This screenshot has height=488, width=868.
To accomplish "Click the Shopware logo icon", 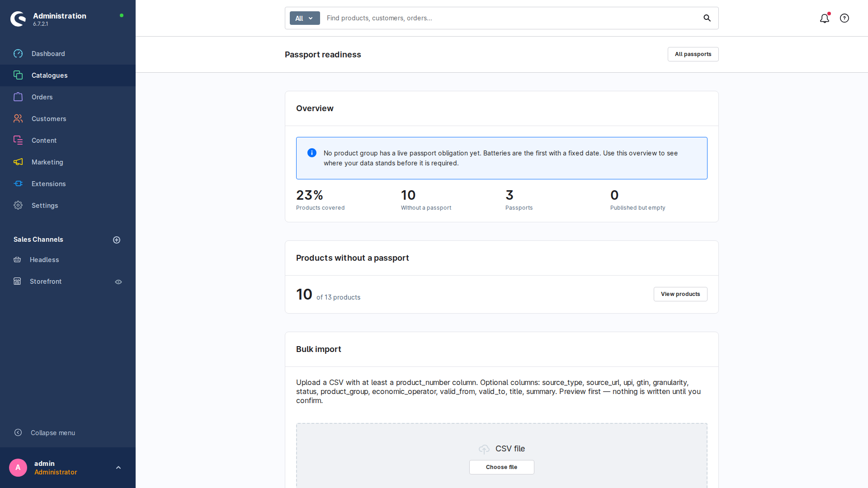I will pos(18,19).
